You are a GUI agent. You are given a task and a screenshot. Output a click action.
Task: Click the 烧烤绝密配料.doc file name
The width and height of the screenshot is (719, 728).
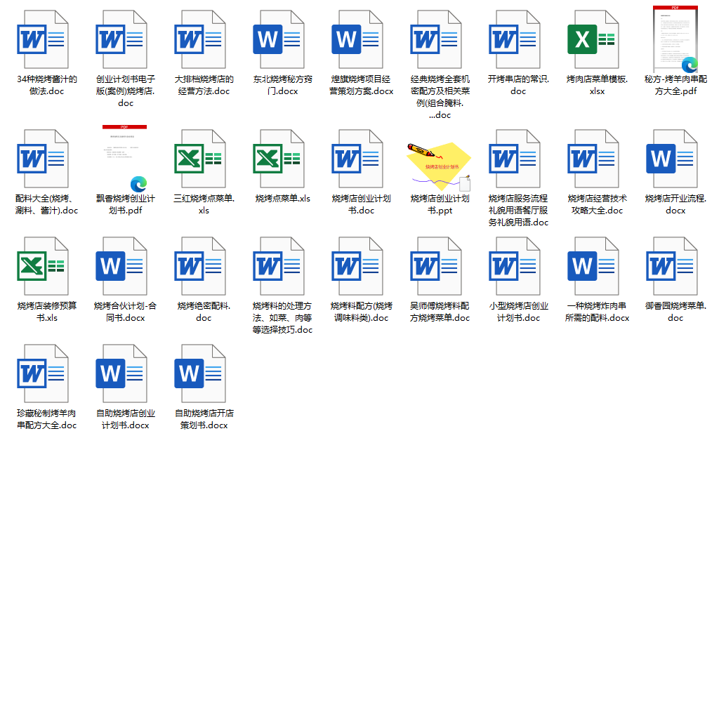[204, 312]
